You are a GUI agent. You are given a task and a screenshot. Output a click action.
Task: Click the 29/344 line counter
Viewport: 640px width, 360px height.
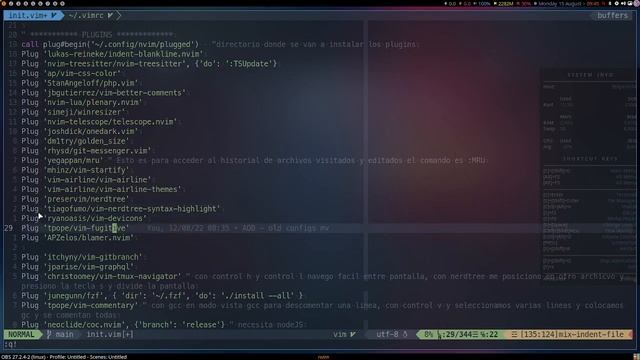click(458, 334)
